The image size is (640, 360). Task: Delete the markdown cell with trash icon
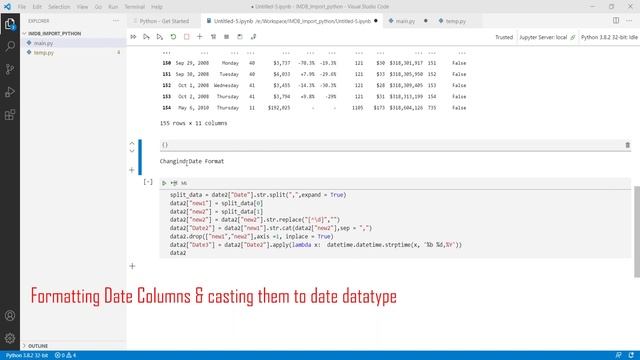(627, 145)
